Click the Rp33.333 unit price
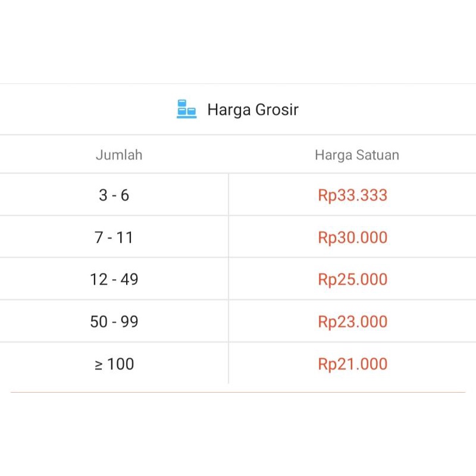Screen dimensions: 476x476 [352, 195]
